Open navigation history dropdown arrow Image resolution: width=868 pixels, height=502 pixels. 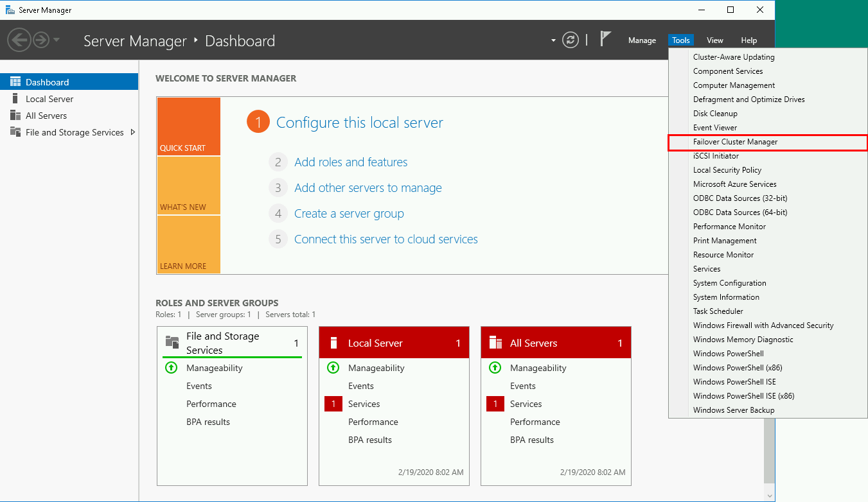click(x=57, y=40)
